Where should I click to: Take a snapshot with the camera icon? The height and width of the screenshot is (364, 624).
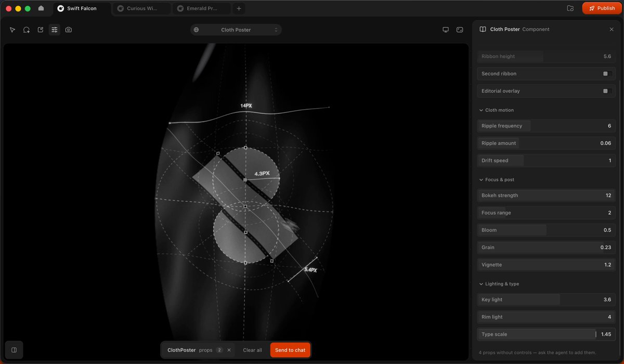[69, 30]
